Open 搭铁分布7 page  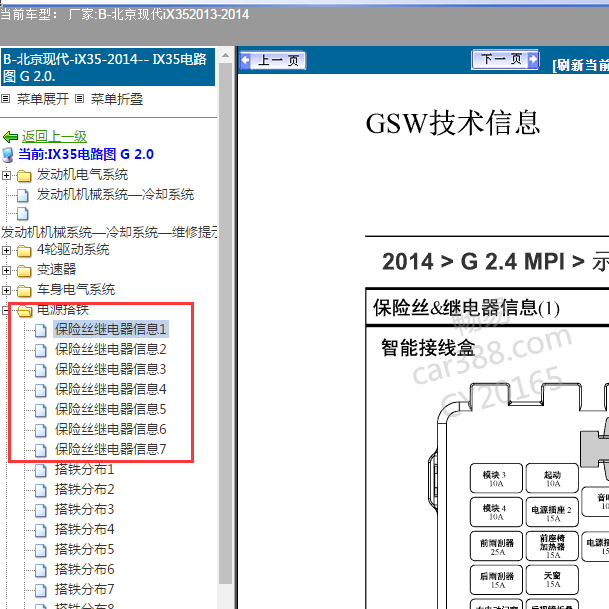click(x=84, y=590)
